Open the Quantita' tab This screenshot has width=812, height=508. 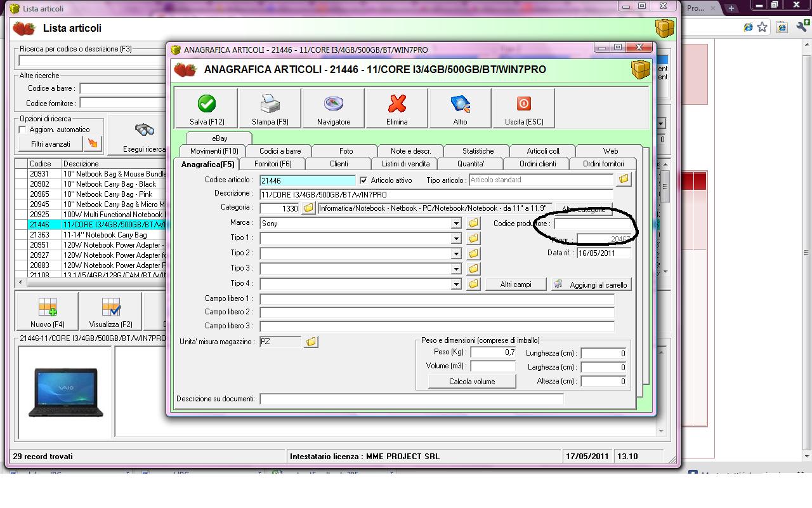(470, 164)
